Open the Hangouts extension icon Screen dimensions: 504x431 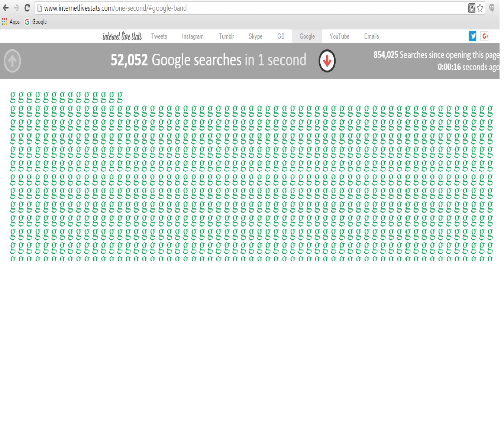pos(492,8)
